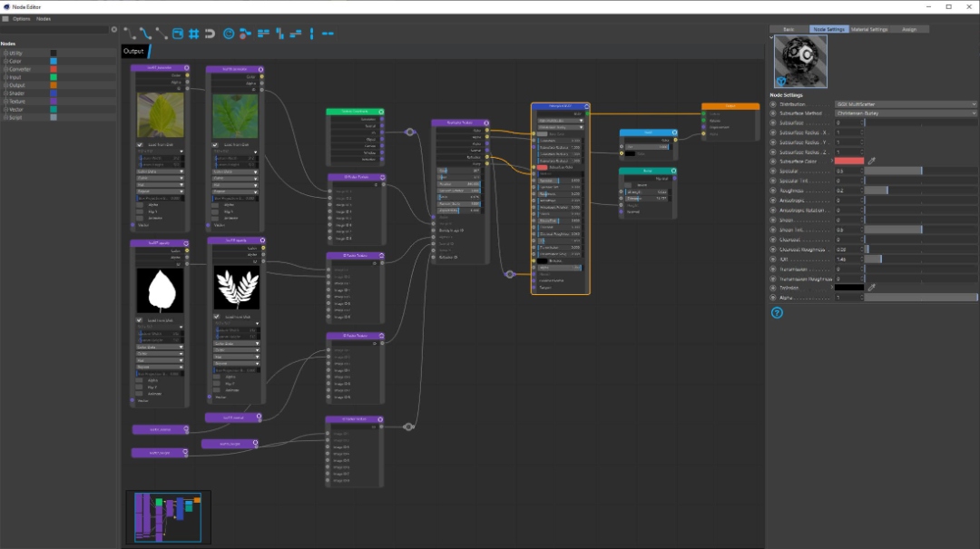
Task: Click the eyedropper next to Subsurface Color
Action: point(872,161)
